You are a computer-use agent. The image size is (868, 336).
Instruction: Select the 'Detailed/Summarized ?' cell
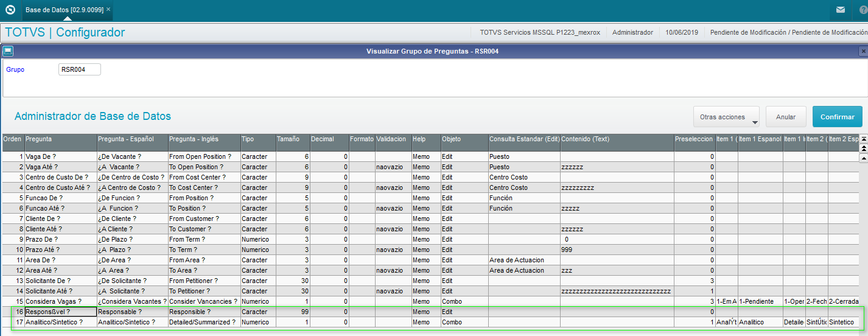[x=204, y=322]
